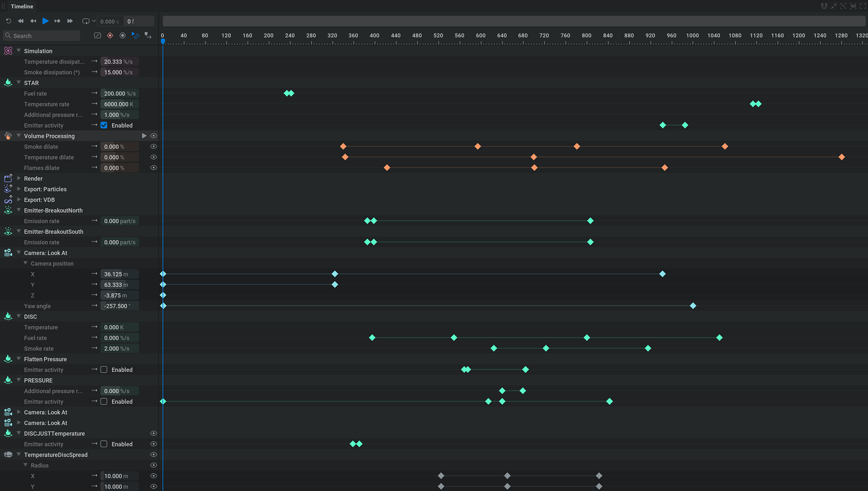Click the zoom 100 percent icon
This screenshot has width=868, height=491.
pos(853,6)
